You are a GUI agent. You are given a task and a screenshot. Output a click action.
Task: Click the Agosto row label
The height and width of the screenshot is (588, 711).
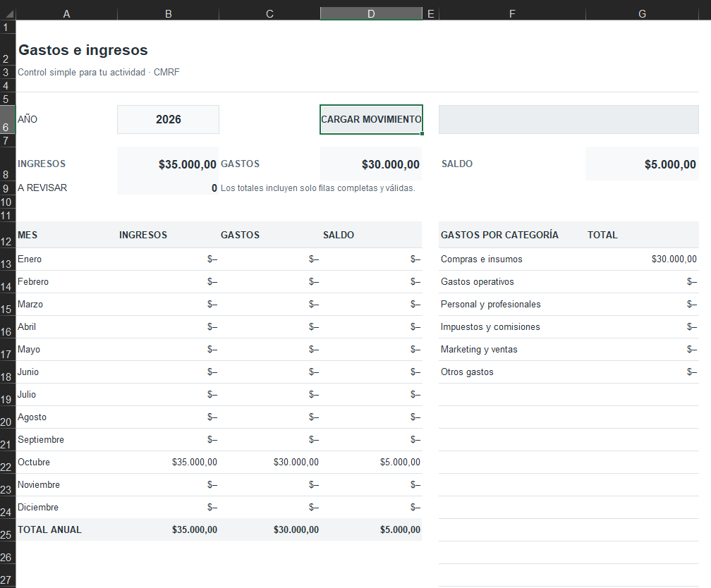(32, 417)
